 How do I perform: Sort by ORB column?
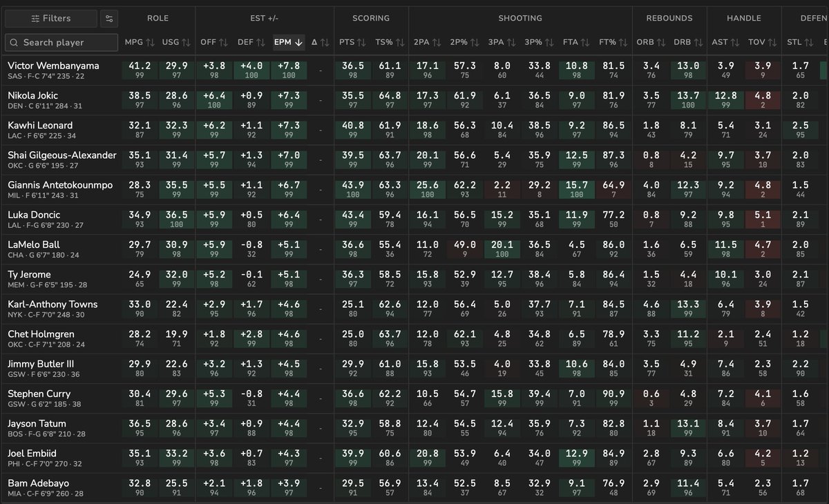coord(651,42)
